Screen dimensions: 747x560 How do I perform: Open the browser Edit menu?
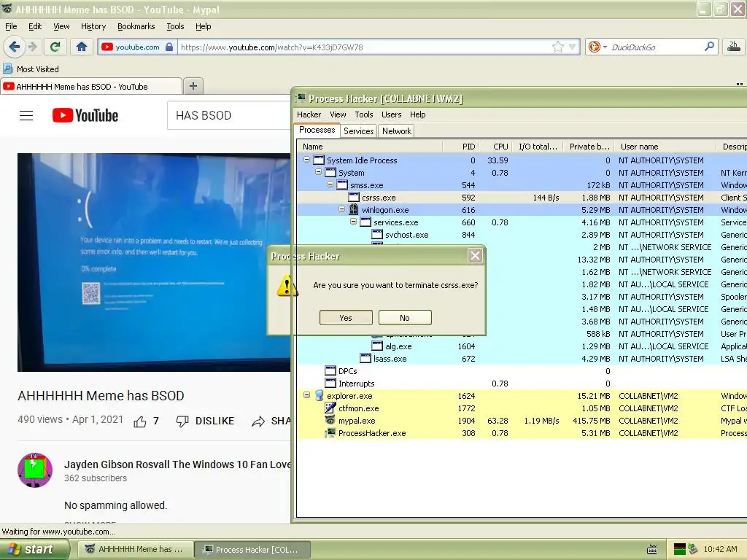pyautogui.click(x=35, y=26)
